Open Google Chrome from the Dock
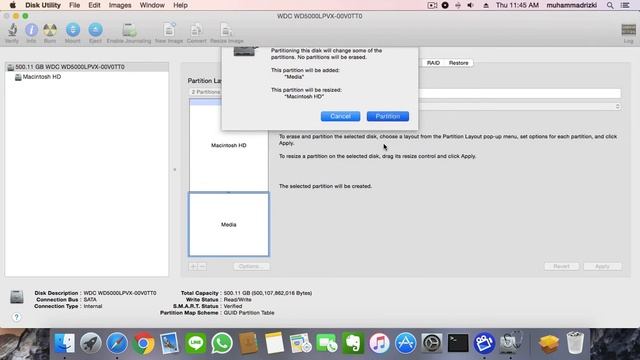640x360 pixels. click(143, 343)
